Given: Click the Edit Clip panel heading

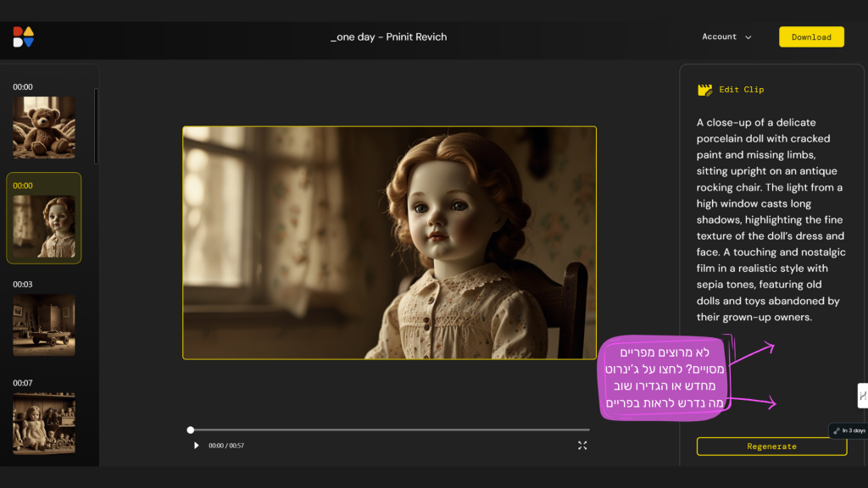Looking at the screenshot, I should point(741,90).
